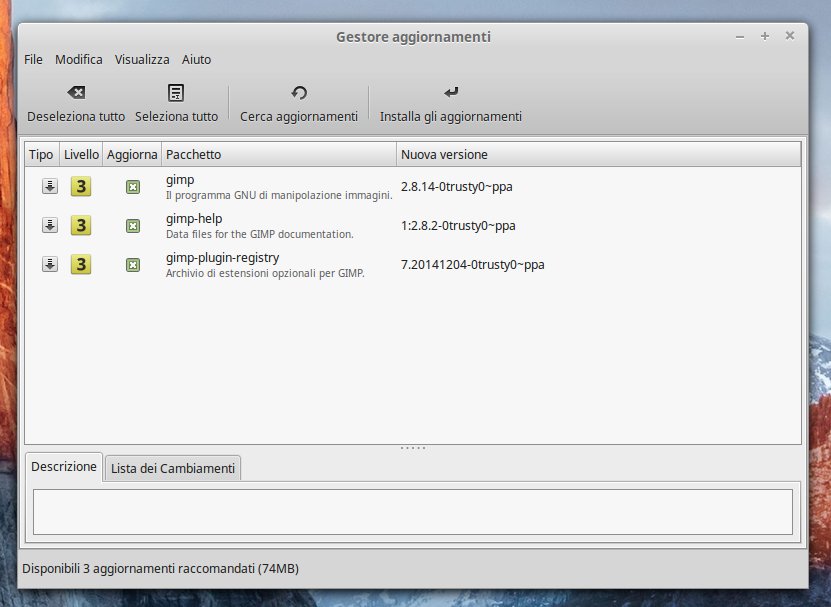
Task: Switch to the Lista dei Cambiamenti tab
Action: [173, 469]
